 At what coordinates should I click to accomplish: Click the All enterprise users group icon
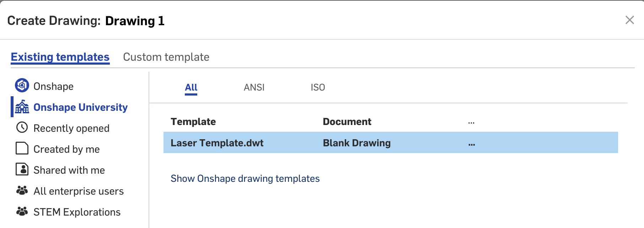coord(22,190)
